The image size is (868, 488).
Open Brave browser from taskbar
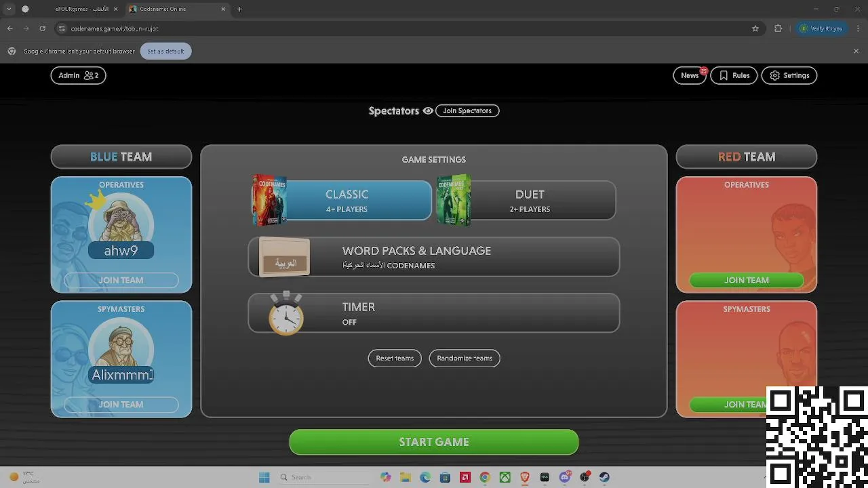(524, 477)
